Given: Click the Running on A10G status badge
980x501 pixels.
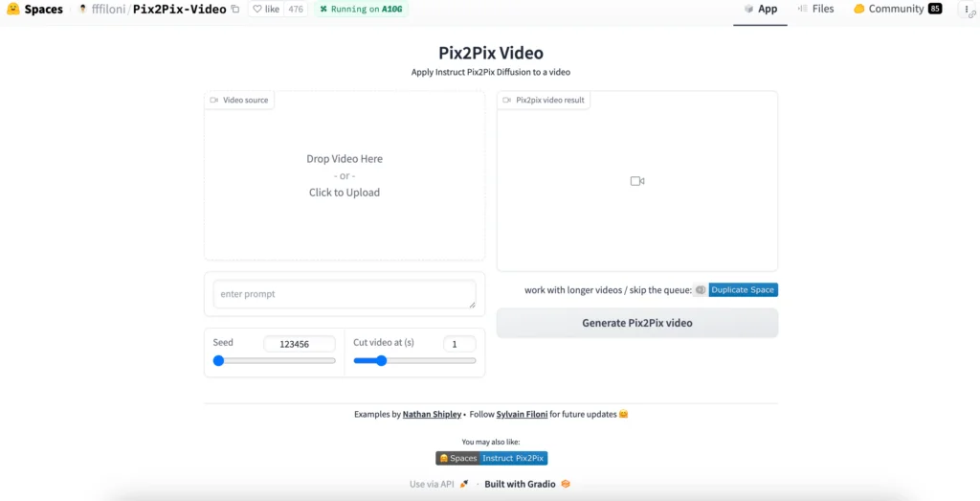Looking at the screenshot, I should 361,10.
